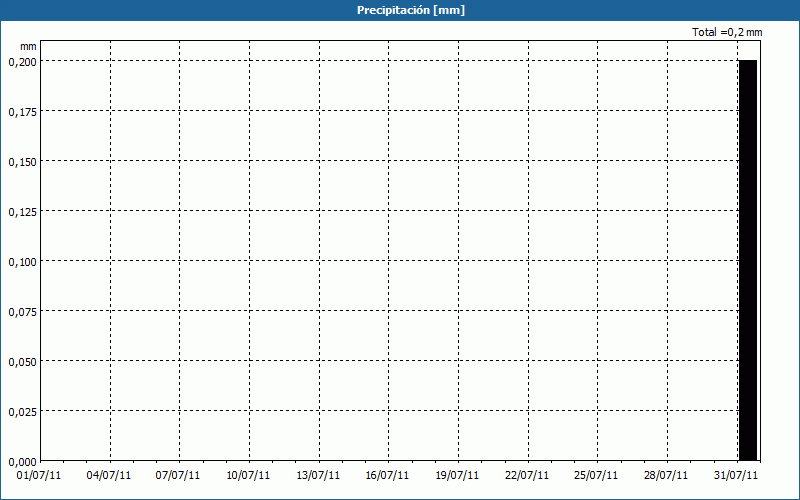Viewport: 800px width, 500px height.
Task: Click the 25/07/11 date label
Action: pos(596,475)
